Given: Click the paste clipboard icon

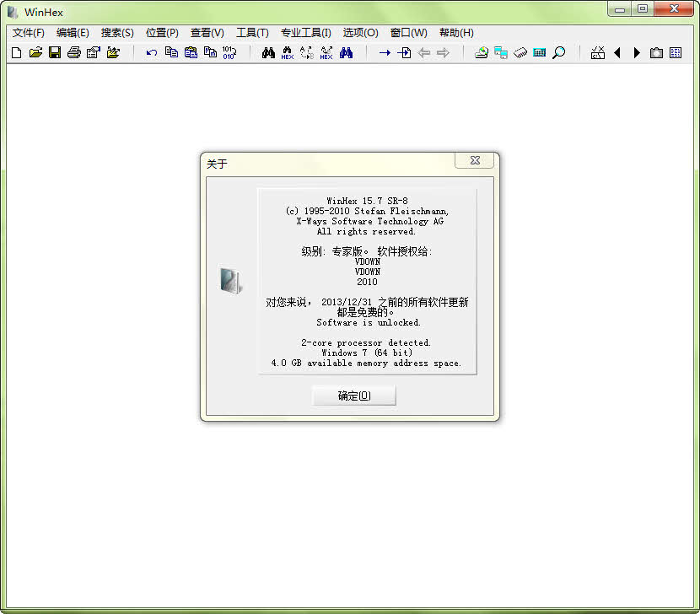Looking at the screenshot, I should (191, 52).
